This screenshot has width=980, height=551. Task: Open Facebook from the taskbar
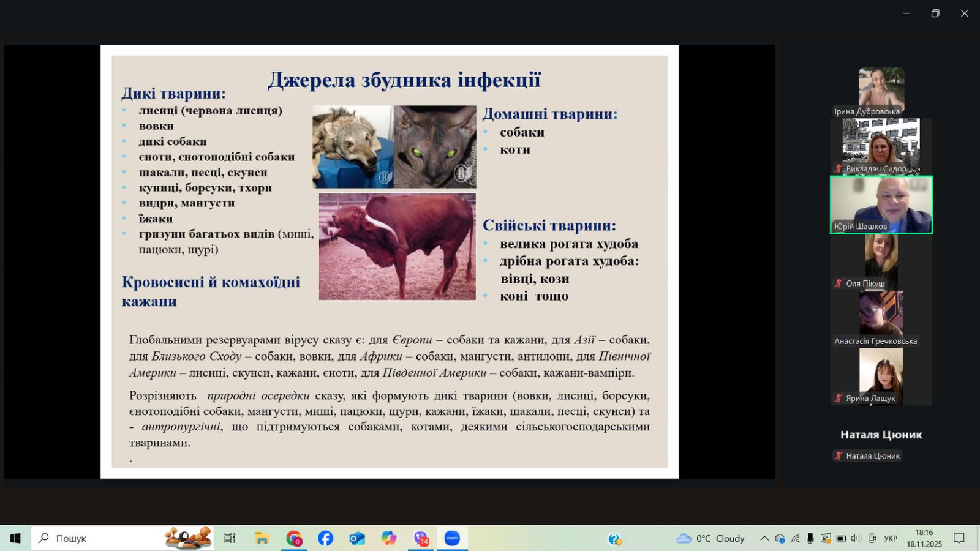325,538
